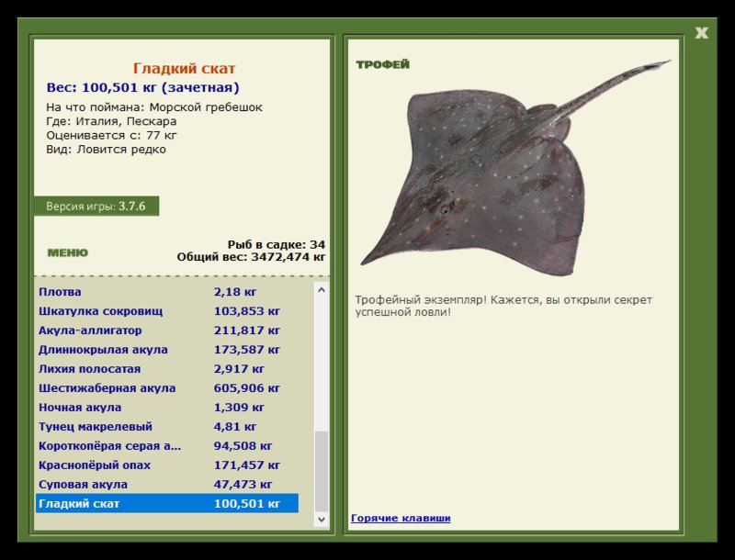Click the fish list scrollbar thumb
Image resolution: width=735 pixels, height=560 pixels.
pyautogui.click(x=322, y=471)
